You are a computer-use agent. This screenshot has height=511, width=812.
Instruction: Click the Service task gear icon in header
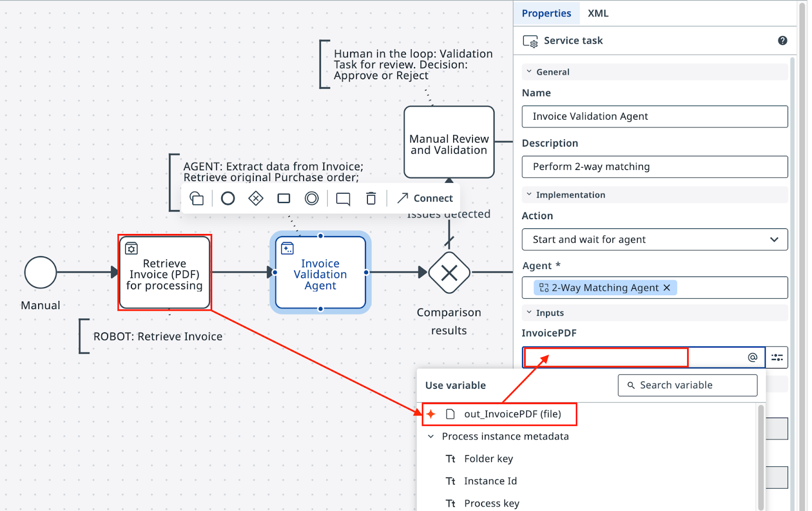coord(530,41)
